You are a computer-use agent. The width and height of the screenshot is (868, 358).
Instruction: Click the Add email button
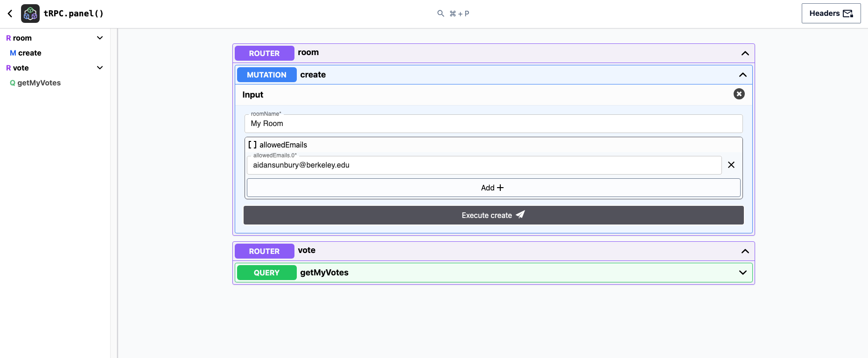(493, 188)
